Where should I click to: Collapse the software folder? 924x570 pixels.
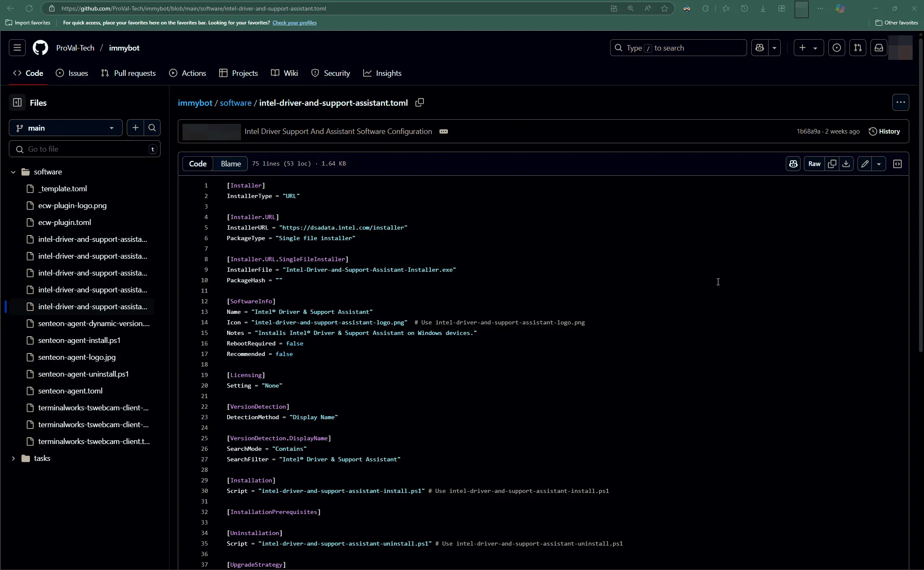click(x=13, y=172)
